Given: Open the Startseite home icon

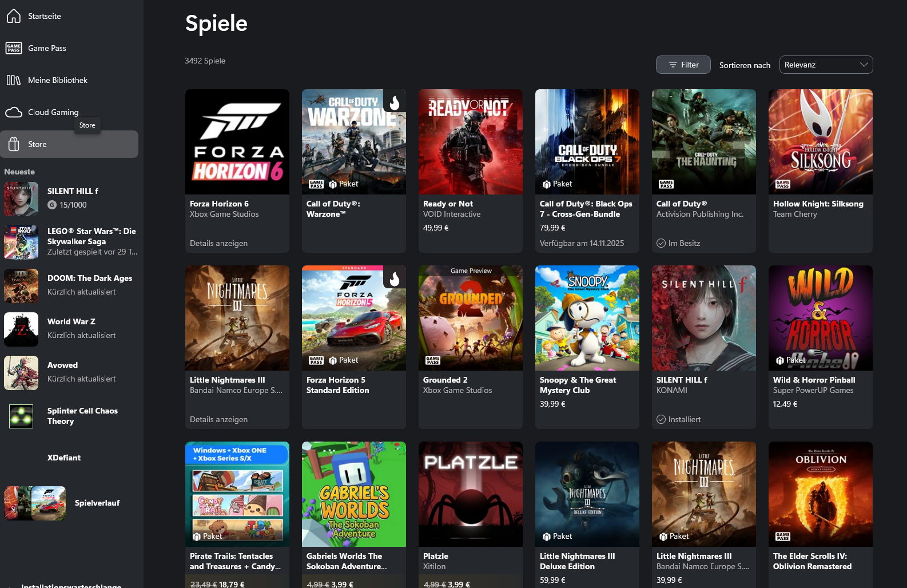Looking at the screenshot, I should pyautogui.click(x=14, y=16).
